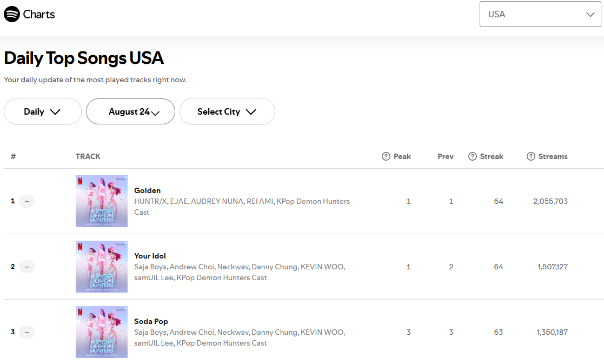The height and width of the screenshot is (364, 604).
Task: Open the Soda Pop track title
Action: pyautogui.click(x=151, y=321)
